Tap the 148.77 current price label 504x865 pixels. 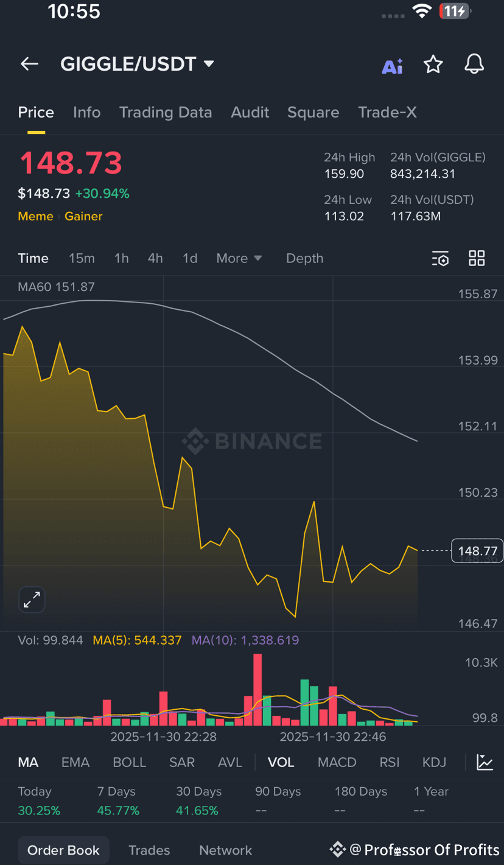tap(477, 551)
